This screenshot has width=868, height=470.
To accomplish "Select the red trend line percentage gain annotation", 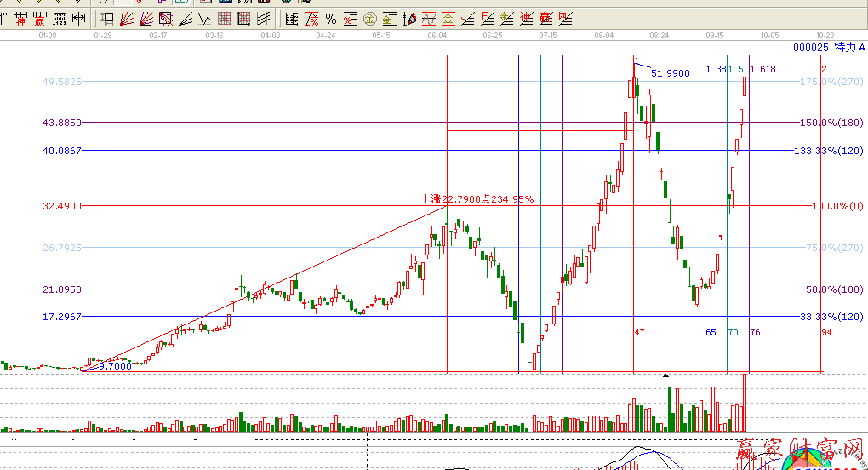I will tap(477, 199).
